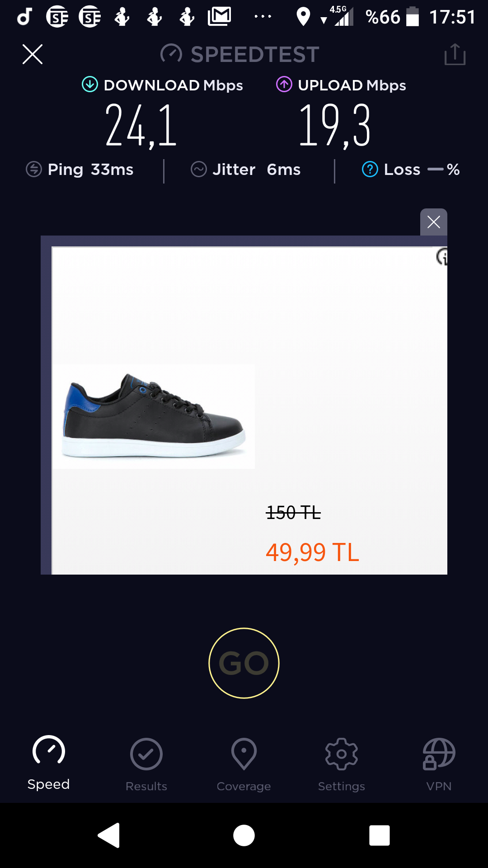Screen dimensions: 488x868
Task: Start a new test with GO
Action: pos(244,663)
